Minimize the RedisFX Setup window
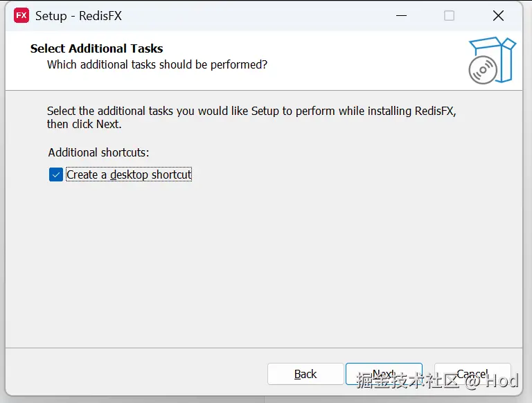532x403 pixels. tap(402, 15)
